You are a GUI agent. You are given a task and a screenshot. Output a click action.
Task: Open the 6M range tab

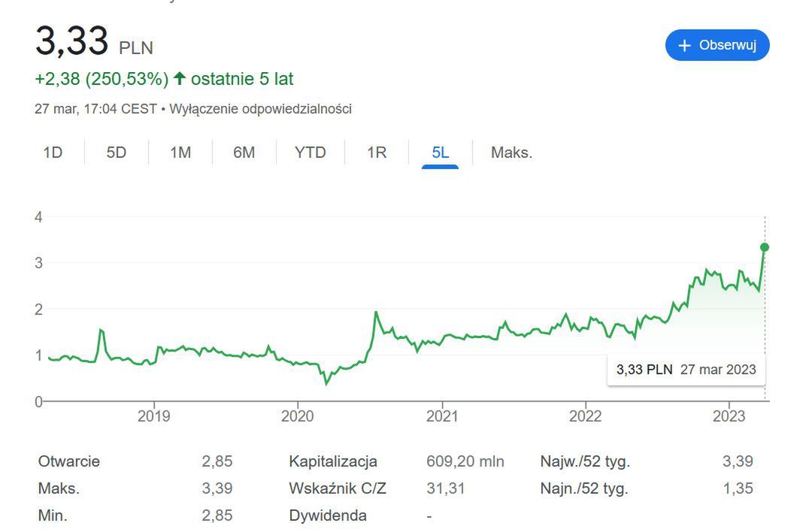coord(244,153)
